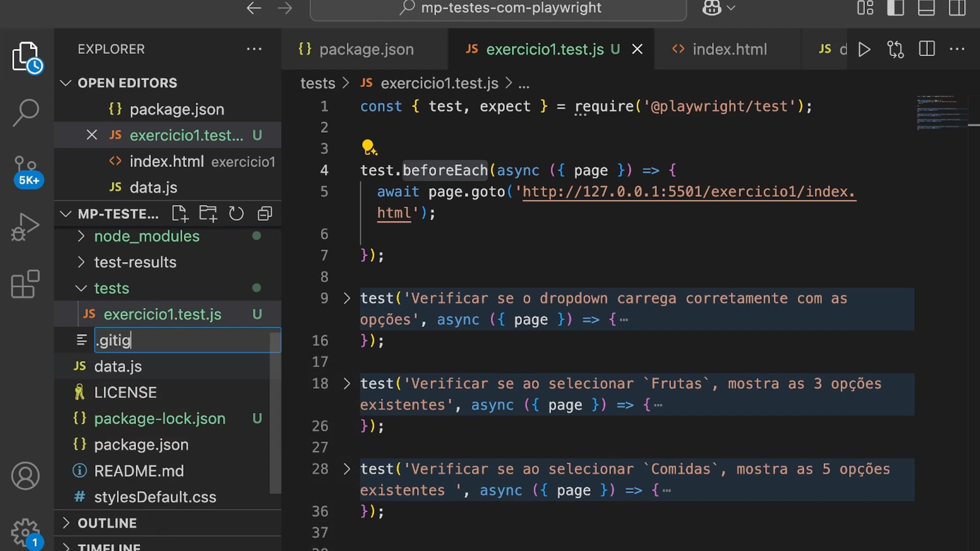Unfold the test block at line 18
This screenshot has height=551, width=980.
(347, 384)
